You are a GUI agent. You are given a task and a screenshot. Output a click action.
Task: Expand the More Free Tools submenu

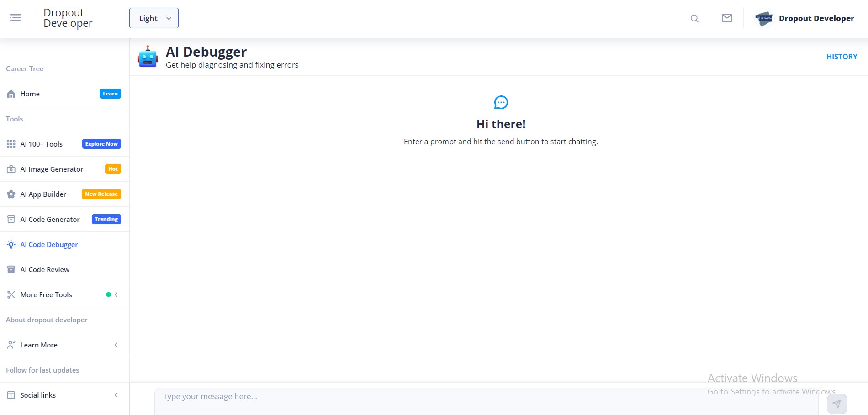[x=116, y=295]
